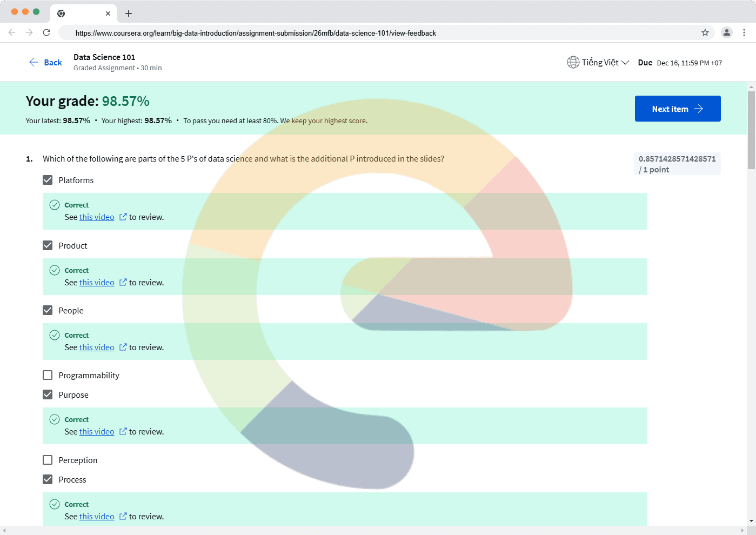Toggle the Process checkbox

pos(48,479)
